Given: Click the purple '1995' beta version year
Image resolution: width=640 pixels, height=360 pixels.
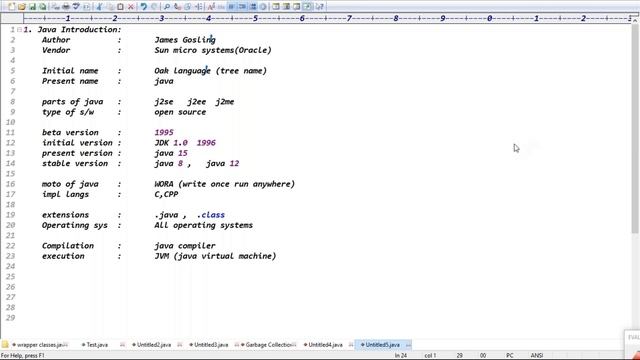Looking at the screenshot, I should point(164,132).
